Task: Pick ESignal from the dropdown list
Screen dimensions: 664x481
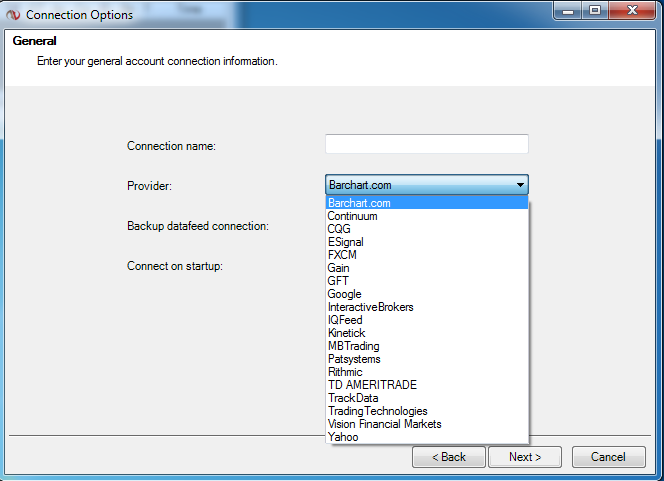Action: [346, 242]
